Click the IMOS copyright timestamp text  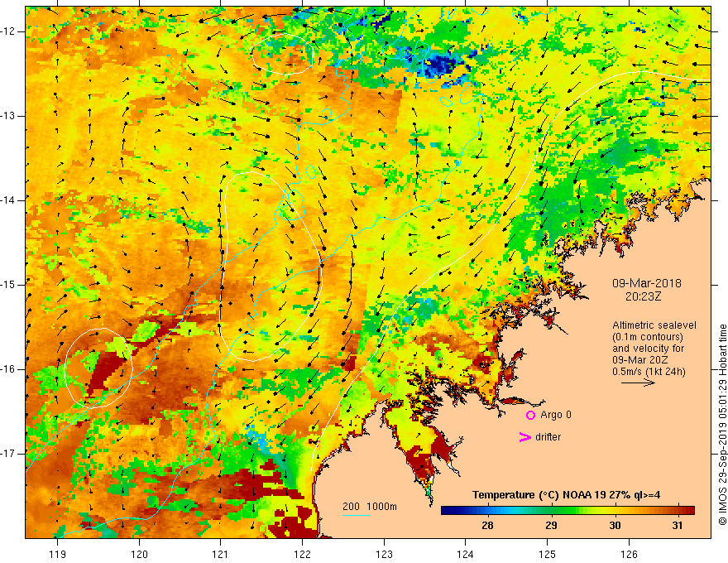[x=722, y=425]
